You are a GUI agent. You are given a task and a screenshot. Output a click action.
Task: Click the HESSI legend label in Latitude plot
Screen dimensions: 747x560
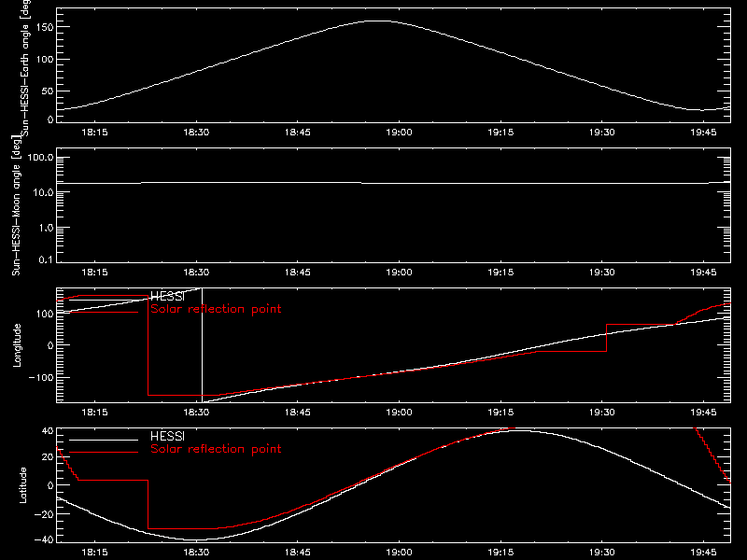(x=167, y=436)
